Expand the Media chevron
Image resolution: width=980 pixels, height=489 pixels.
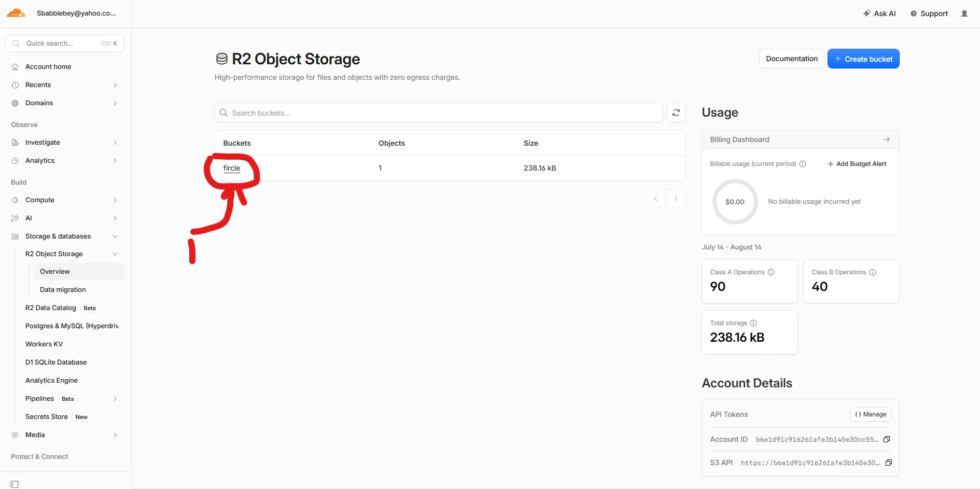tap(115, 435)
